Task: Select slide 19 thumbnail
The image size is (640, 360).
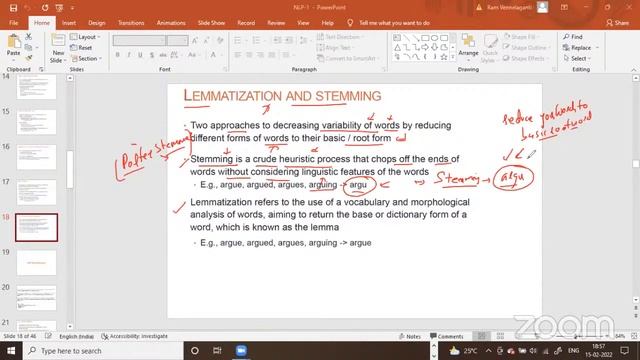Action: pyautogui.click(x=36, y=262)
